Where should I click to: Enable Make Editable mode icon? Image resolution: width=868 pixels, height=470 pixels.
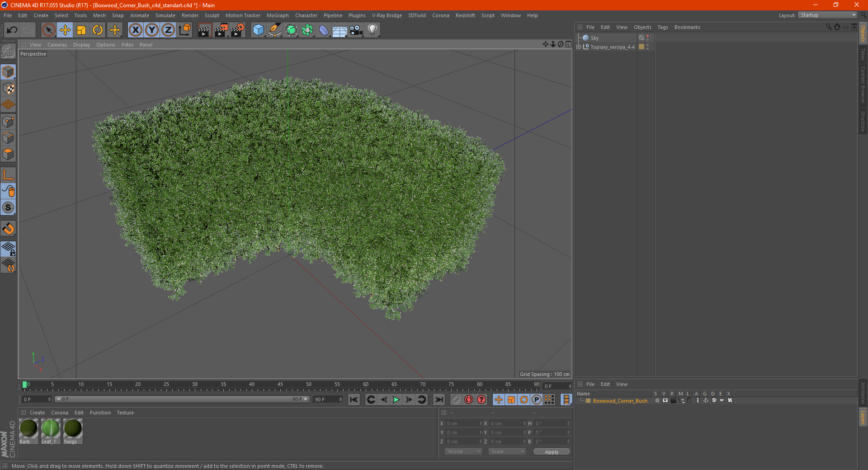tap(8, 51)
